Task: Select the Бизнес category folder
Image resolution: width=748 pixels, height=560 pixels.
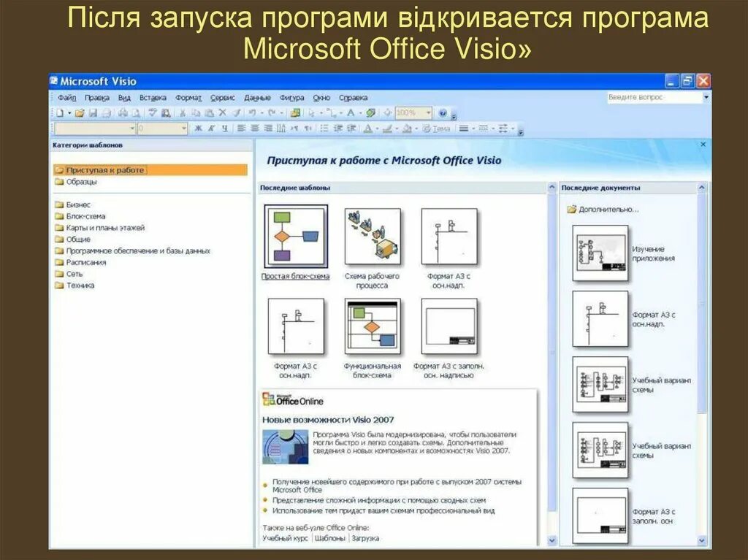Action: click(x=72, y=204)
